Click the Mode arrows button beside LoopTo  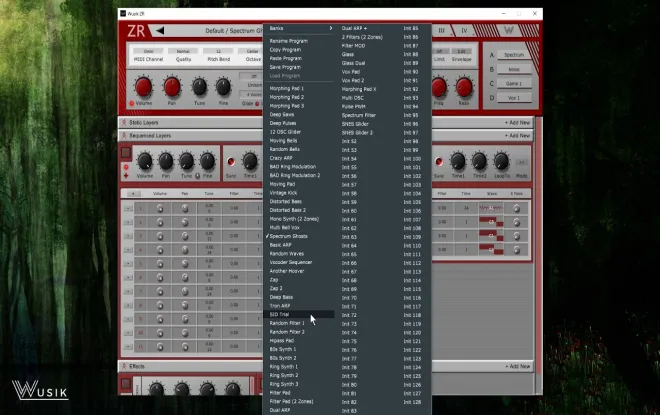(x=522, y=162)
